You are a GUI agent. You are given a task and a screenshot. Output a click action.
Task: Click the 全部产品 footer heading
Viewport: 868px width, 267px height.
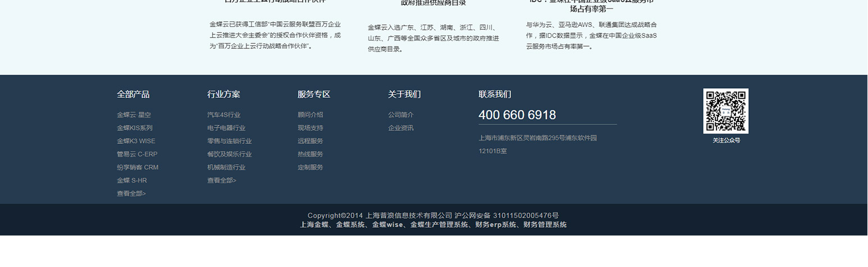(x=133, y=94)
